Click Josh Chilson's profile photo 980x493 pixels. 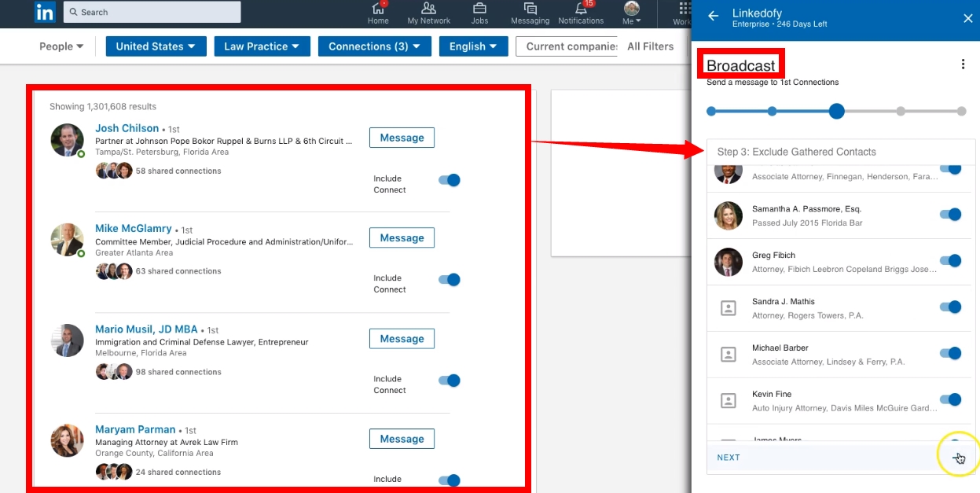coord(67,140)
